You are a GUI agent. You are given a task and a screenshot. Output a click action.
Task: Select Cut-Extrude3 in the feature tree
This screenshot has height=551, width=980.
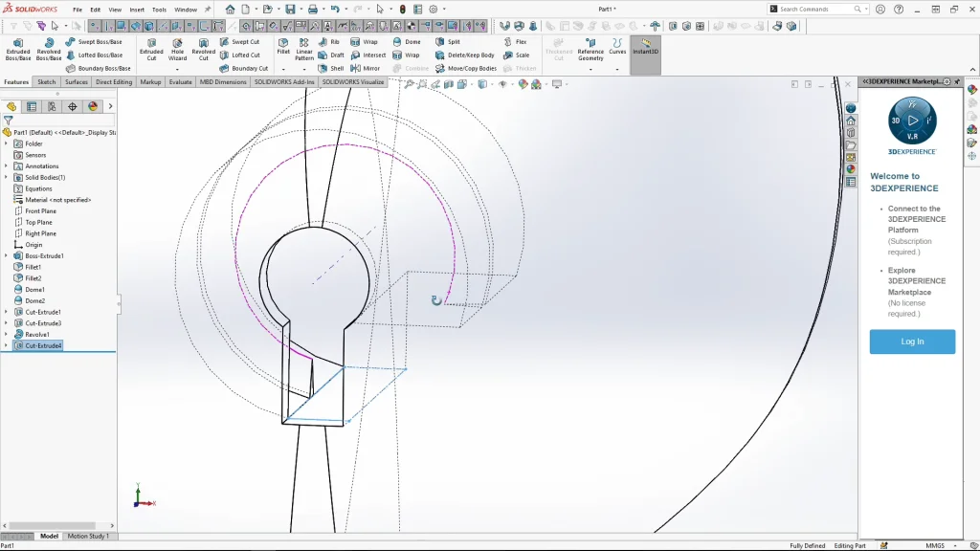pos(42,323)
